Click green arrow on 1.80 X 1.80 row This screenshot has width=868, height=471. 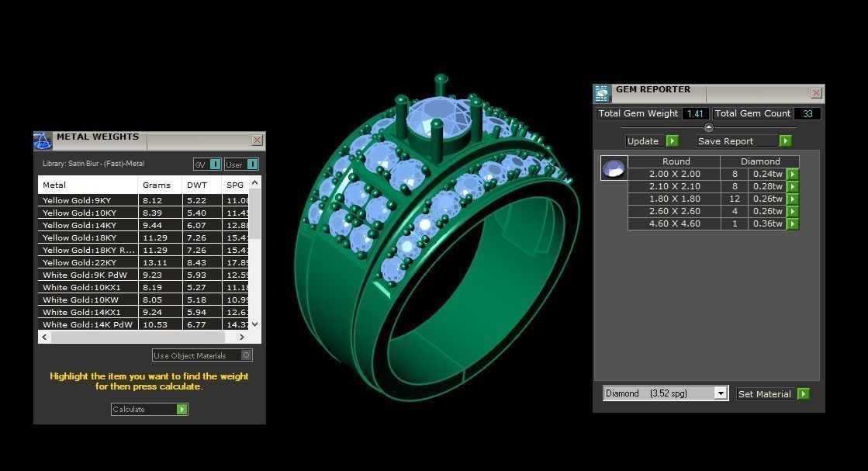(793, 199)
